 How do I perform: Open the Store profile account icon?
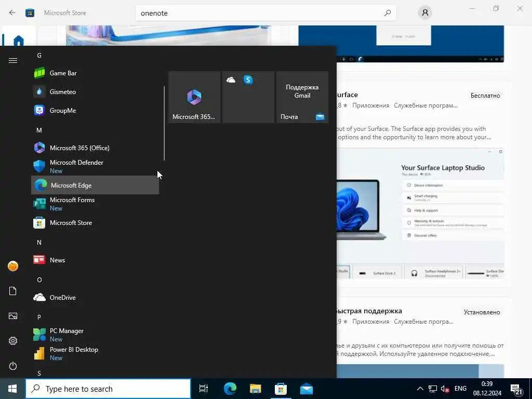pos(425,13)
